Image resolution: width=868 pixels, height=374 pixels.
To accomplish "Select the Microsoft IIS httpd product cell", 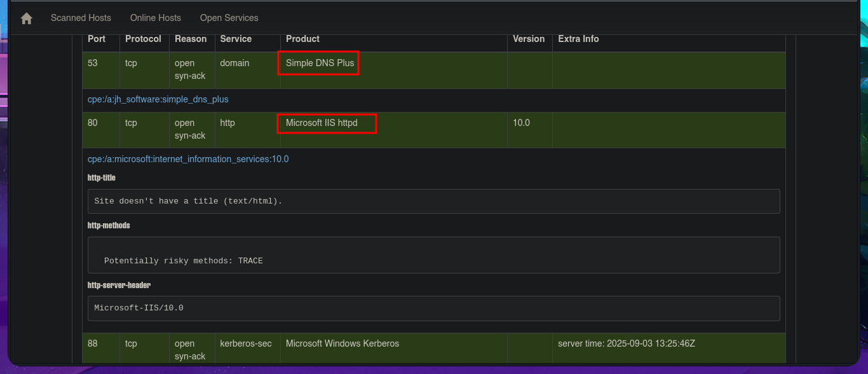I will (x=322, y=123).
